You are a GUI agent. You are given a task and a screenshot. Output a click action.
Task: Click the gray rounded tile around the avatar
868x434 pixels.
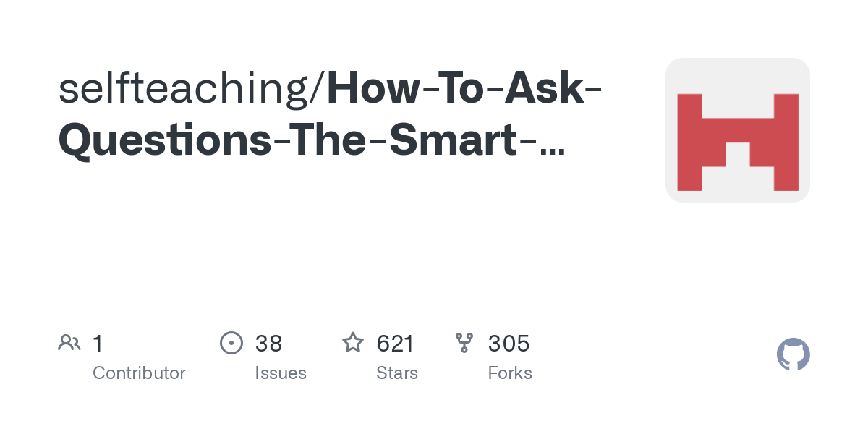click(738, 130)
